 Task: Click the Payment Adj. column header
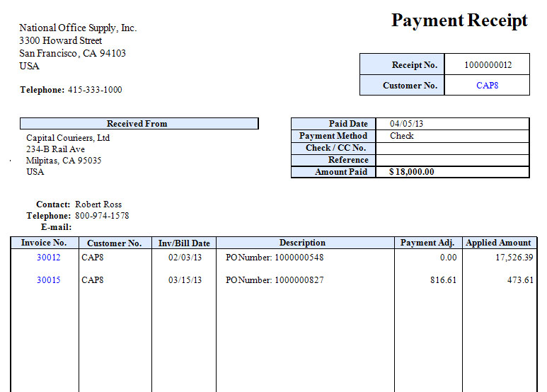(427, 243)
